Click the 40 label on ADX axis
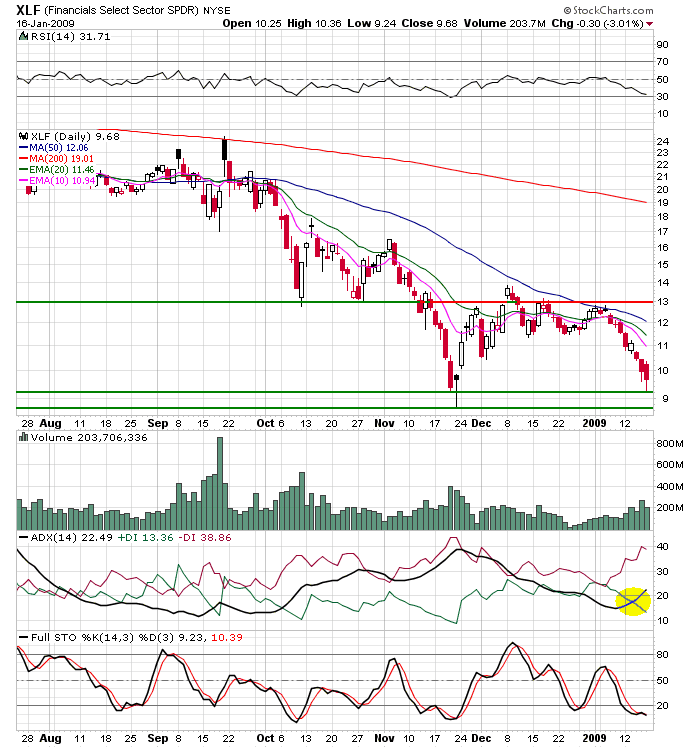The width and height of the screenshot is (700, 748). point(662,547)
